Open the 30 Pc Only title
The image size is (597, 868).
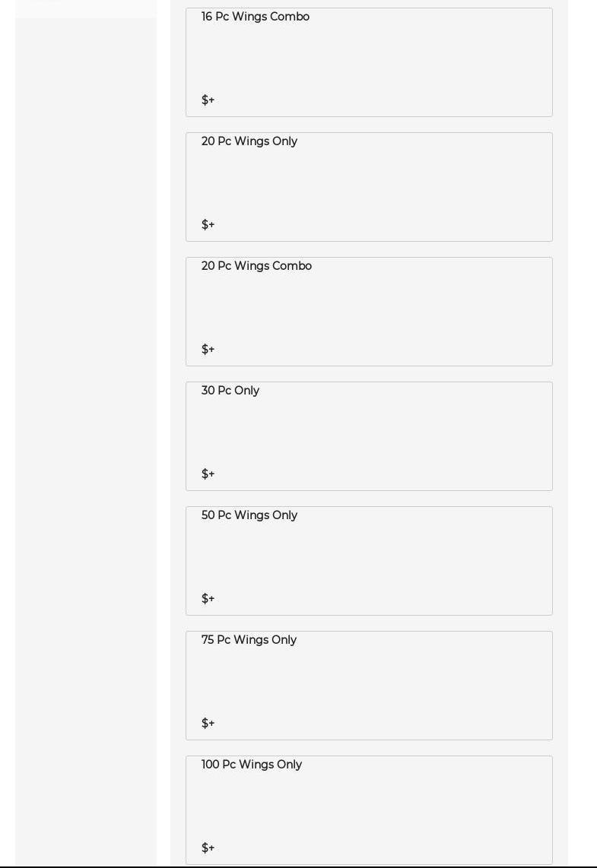[x=230, y=391]
